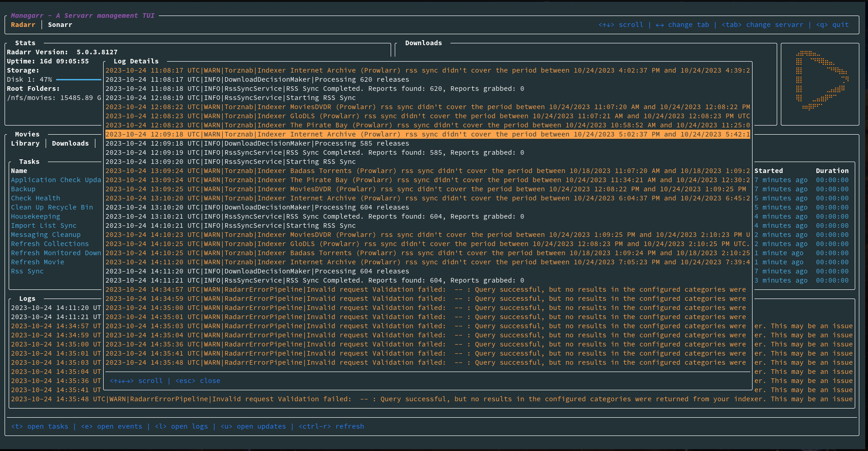868x451 pixels.
Task: Click the open logs shortcut hint
Action: [x=181, y=426]
